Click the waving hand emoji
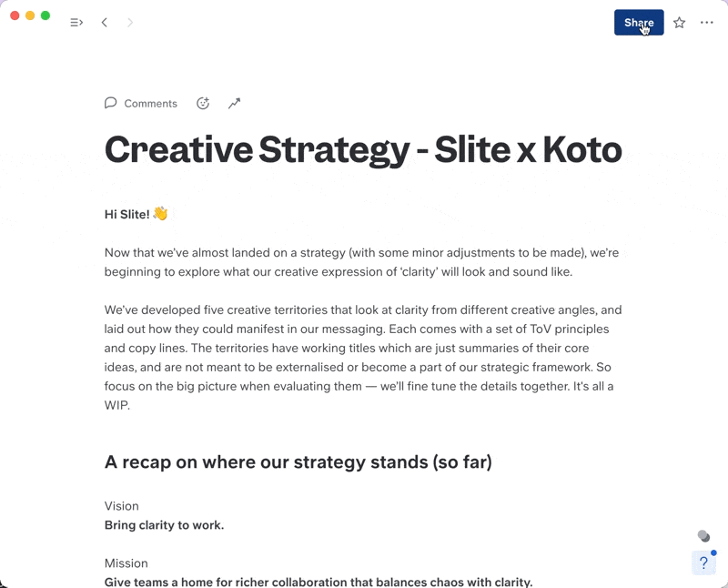 tap(160, 214)
